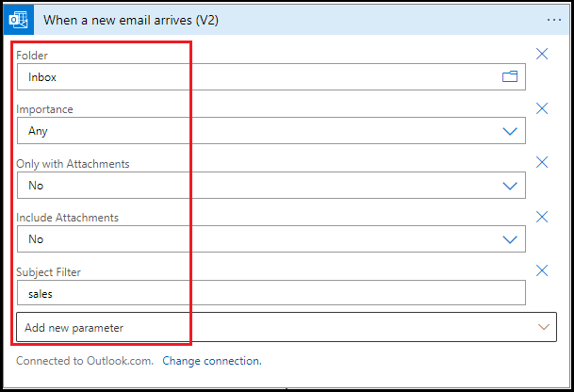The width and height of the screenshot is (574, 392).
Task: Click the Importance dropdown chevron arrow
Action: tap(510, 131)
